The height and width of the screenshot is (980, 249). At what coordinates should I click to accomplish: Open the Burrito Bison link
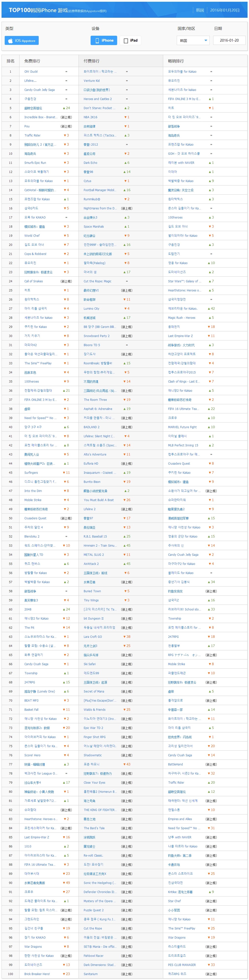pyautogui.click(x=92, y=482)
